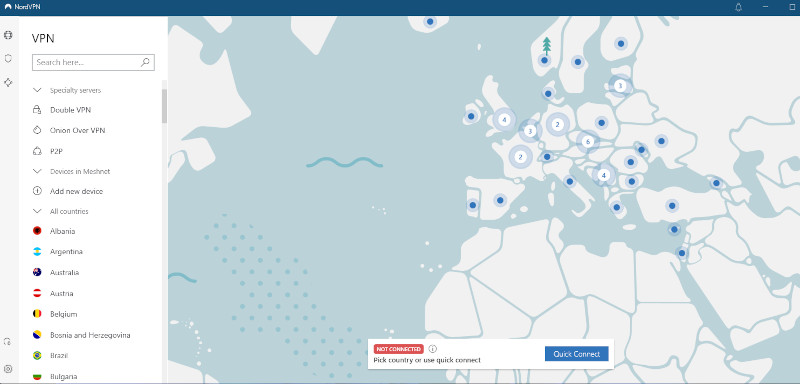Connect using Quick Connect button
The width and height of the screenshot is (800, 384).
577,354
